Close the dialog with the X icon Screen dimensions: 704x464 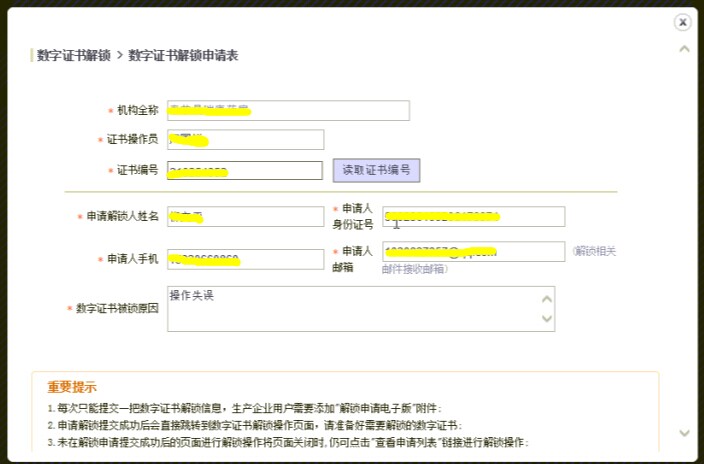click(x=683, y=22)
